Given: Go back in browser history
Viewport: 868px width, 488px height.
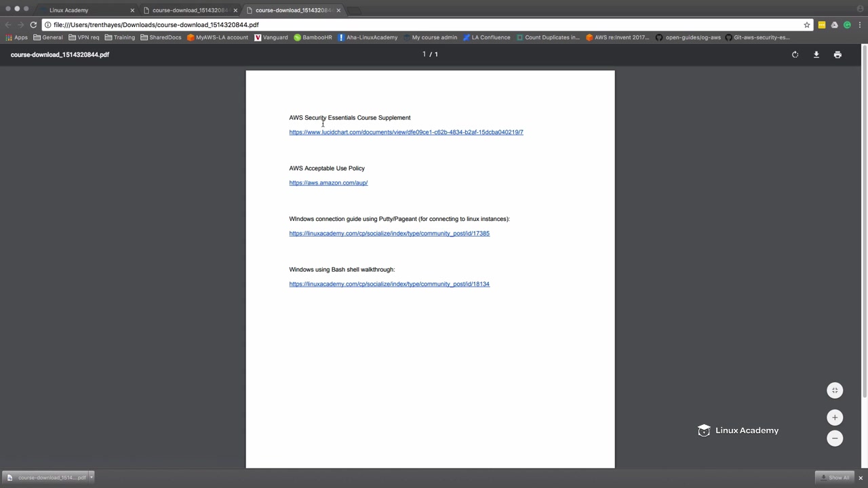Looking at the screenshot, I should point(8,24).
